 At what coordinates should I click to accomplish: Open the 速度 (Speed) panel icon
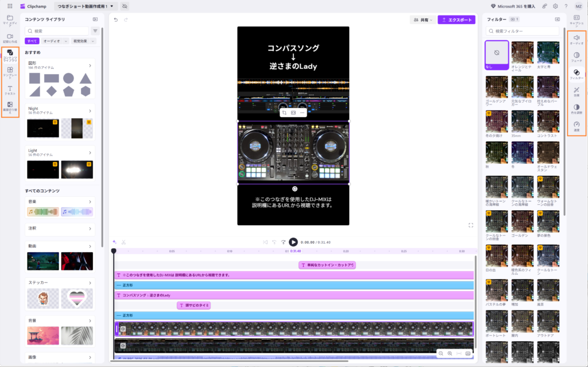pyautogui.click(x=577, y=126)
